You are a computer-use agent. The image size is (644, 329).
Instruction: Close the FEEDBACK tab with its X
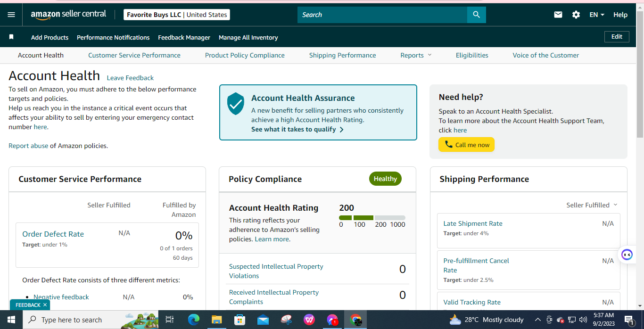(45, 305)
